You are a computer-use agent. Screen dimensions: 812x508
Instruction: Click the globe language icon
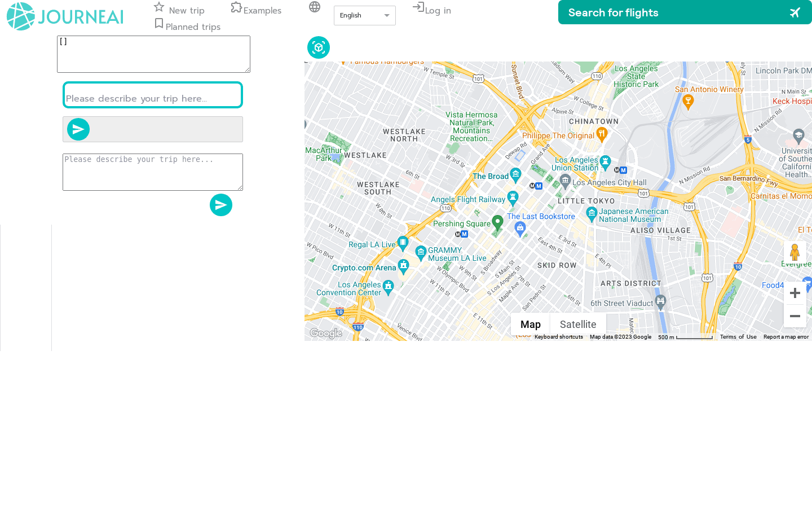(x=315, y=7)
